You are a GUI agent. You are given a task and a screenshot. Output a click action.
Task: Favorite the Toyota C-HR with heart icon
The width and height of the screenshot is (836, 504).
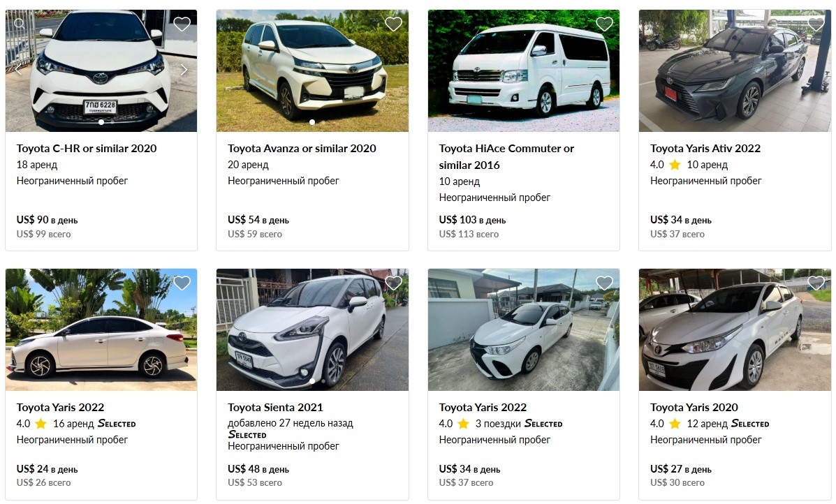pyautogui.click(x=182, y=24)
